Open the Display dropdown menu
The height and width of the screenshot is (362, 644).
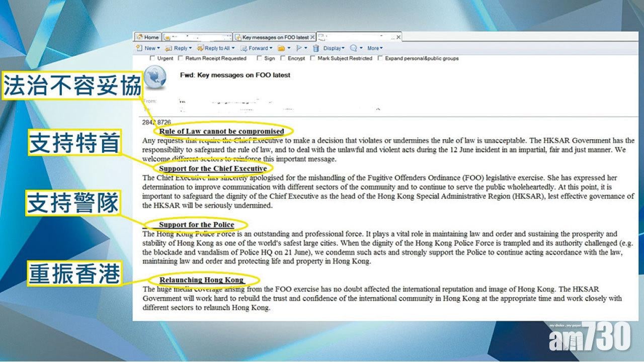(334, 48)
